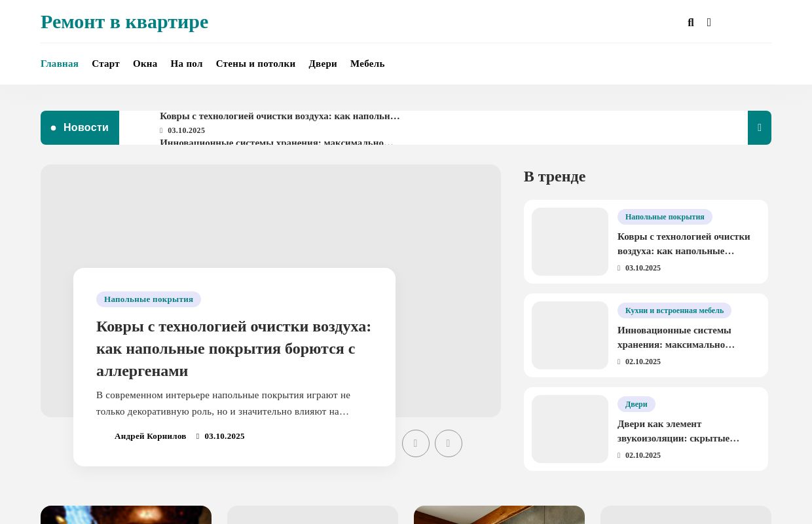Open the article about Ковры с технологией очистки воздуха

(x=233, y=348)
